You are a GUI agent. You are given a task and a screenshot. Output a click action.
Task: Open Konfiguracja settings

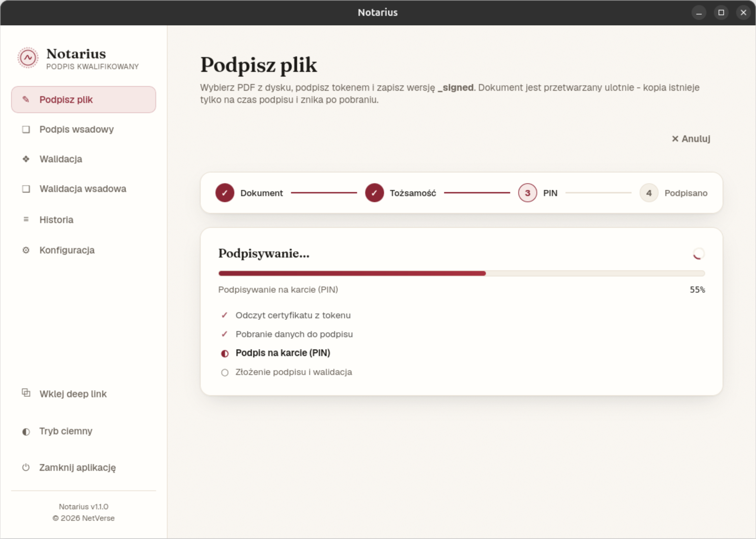(x=84, y=250)
